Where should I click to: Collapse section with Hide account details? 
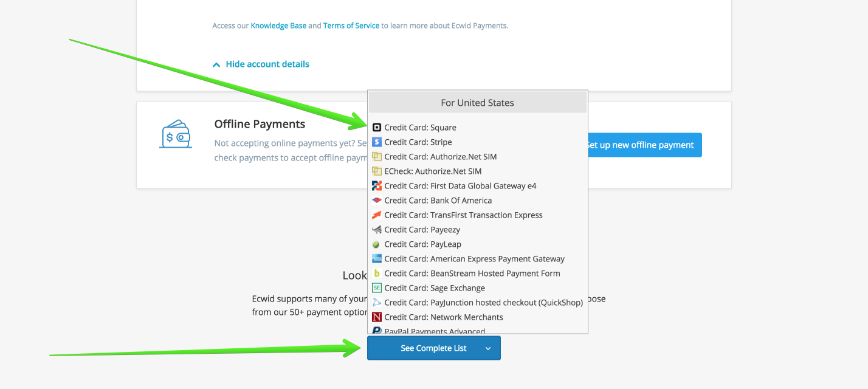261,64
